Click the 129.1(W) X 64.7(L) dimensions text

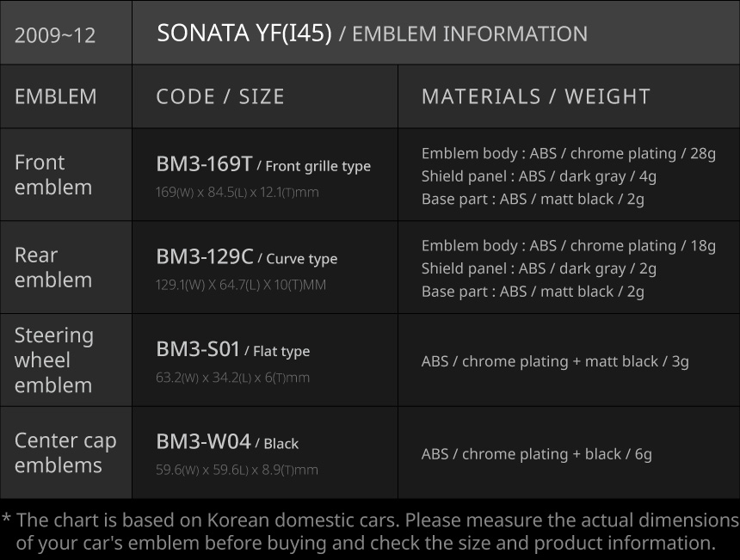coord(240,285)
